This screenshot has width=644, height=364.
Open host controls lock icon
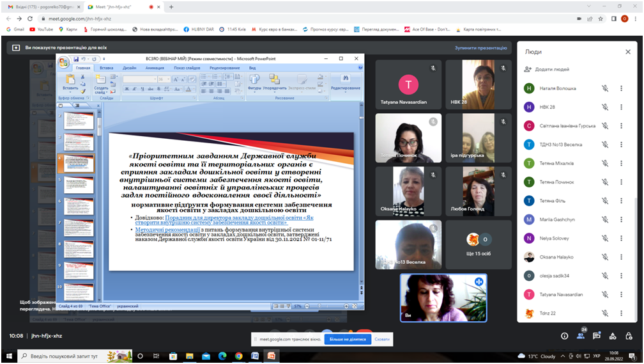pos(629,336)
